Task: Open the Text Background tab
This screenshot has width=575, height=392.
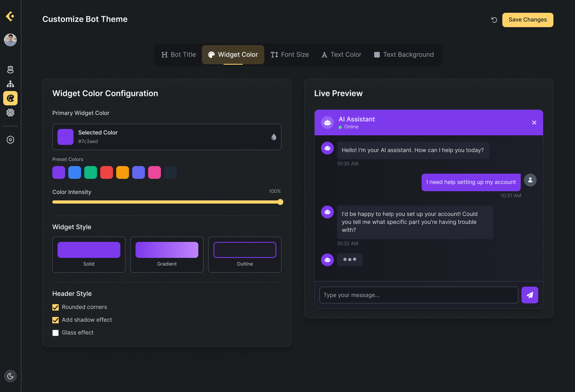Action: click(x=404, y=55)
